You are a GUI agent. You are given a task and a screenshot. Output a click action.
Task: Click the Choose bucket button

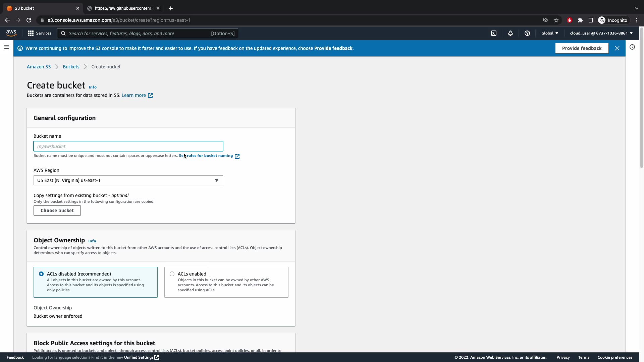click(57, 210)
